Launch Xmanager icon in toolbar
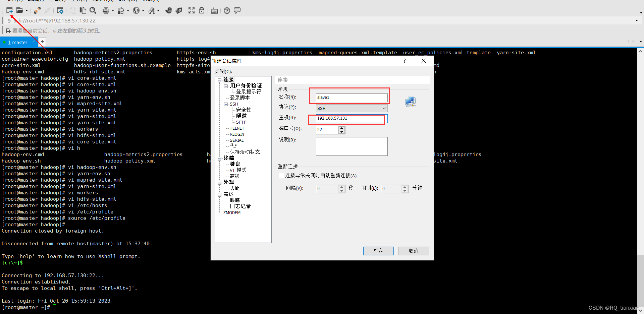 179,10
